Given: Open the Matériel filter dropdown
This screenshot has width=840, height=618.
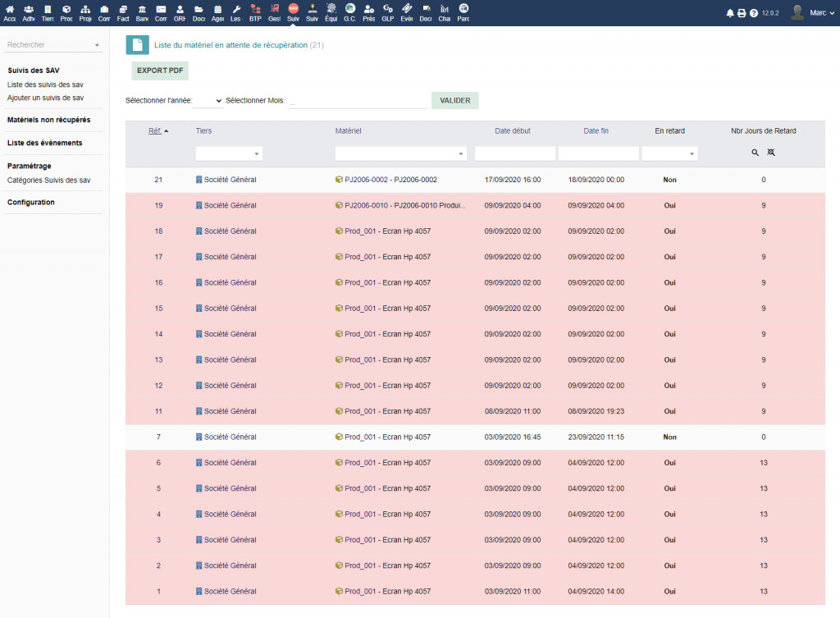Looking at the screenshot, I should pyautogui.click(x=401, y=153).
